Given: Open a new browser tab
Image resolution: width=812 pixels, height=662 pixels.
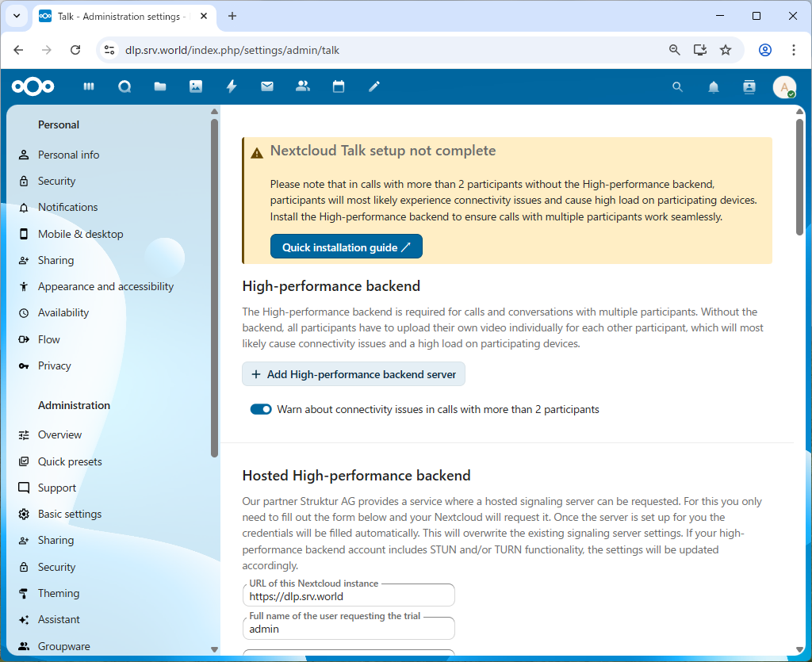Looking at the screenshot, I should click(232, 16).
